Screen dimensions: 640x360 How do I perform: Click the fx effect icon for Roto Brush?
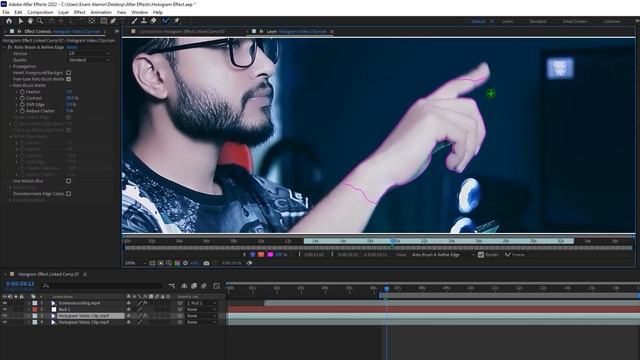click(10, 47)
